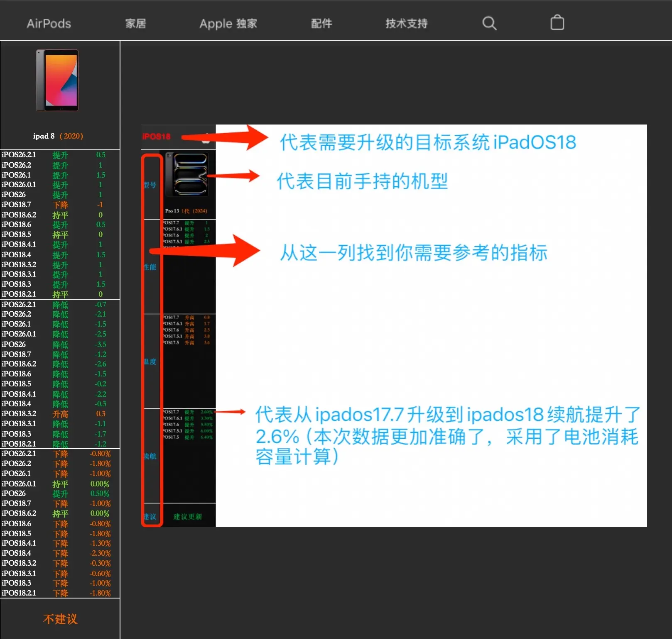Select the 0.5 value in the iPOS18.6 row
Screen dimensions: 672x640
click(101, 225)
